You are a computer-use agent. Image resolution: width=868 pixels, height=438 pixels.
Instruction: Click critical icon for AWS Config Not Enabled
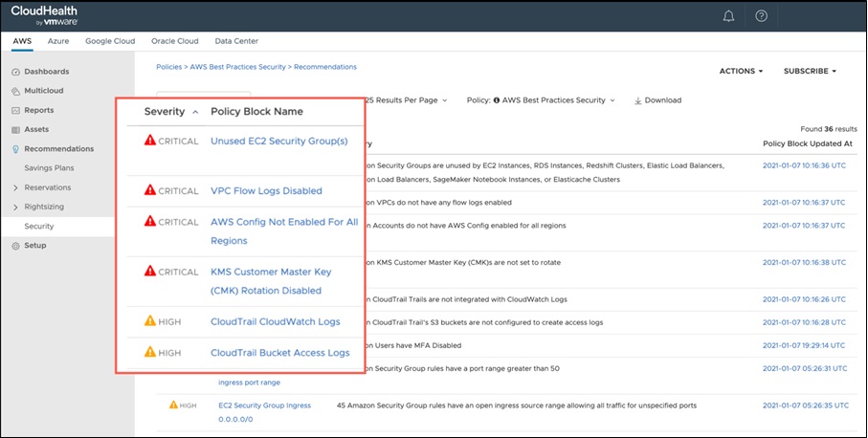150,221
